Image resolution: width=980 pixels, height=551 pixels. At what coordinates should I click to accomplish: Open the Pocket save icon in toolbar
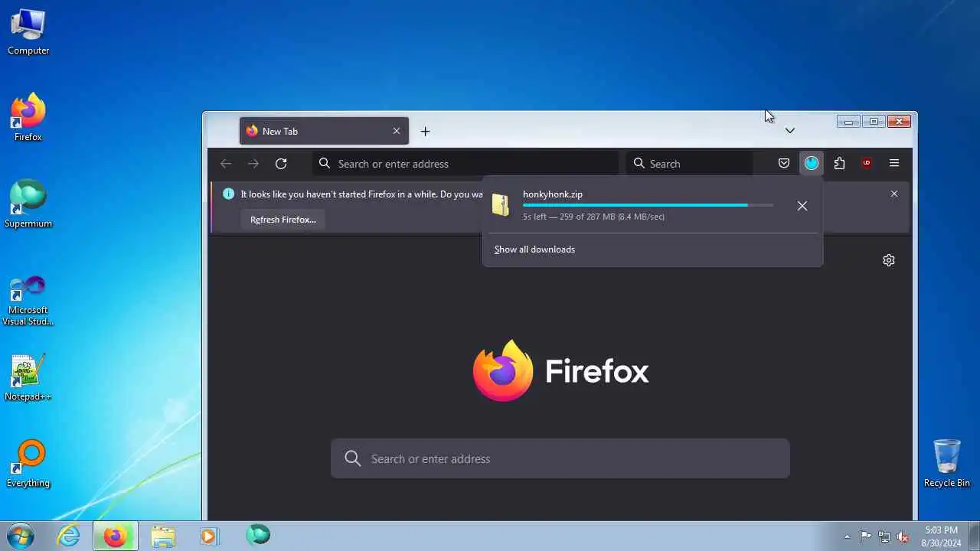(784, 163)
